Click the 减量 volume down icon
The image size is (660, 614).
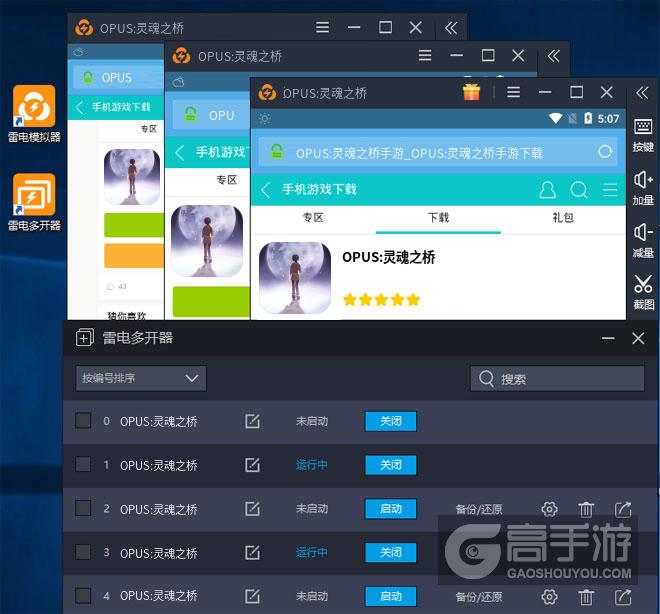click(643, 241)
